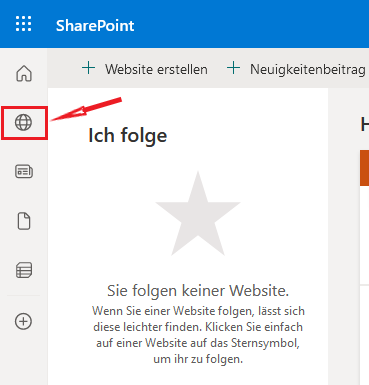Image resolution: width=369 pixels, height=385 pixels.
Task: Click the grey star placeholder image
Action: 198,213
